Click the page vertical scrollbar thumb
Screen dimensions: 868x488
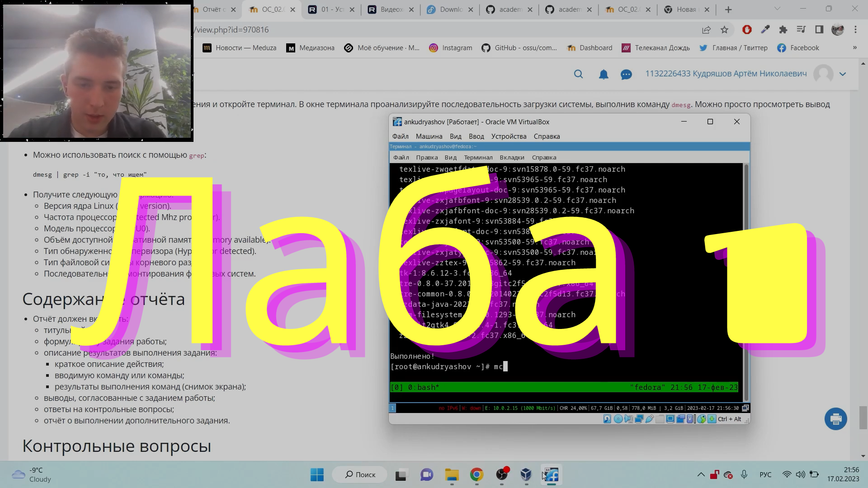pos(863,418)
